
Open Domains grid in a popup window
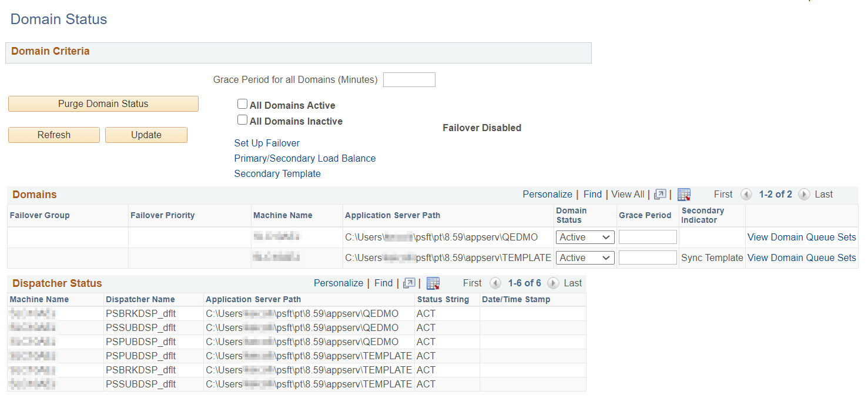tap(661, 194)
